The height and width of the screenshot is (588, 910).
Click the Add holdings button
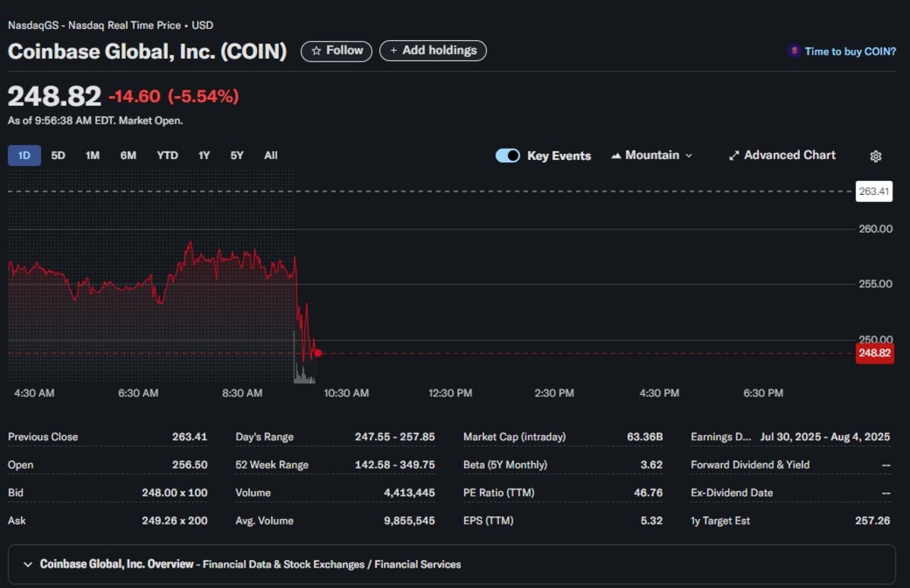pos(433,51)
